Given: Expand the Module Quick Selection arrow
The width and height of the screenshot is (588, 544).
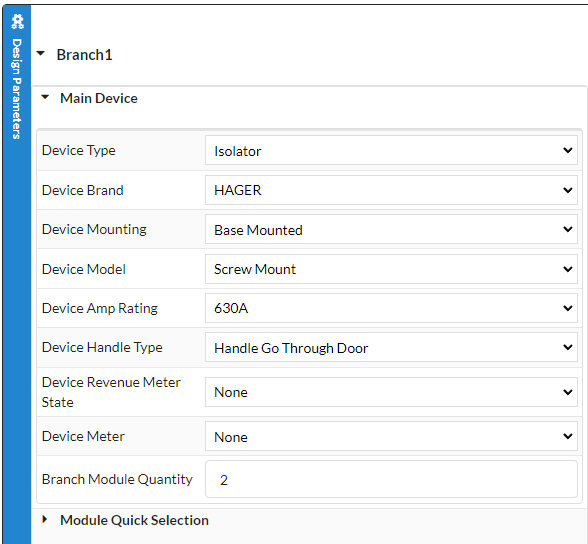Looking at the screenshot, I should point(45,519).
